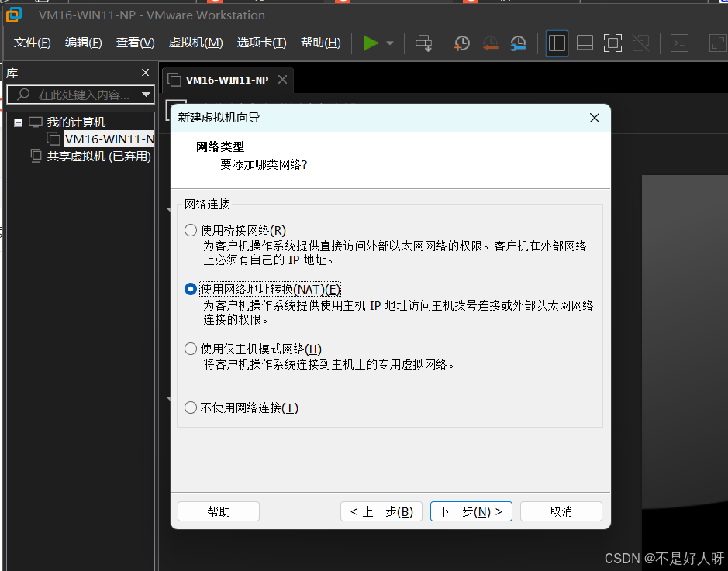Screen dimensions: 728x571
Task: Close the 库 library panel
Action: point(145,72)
